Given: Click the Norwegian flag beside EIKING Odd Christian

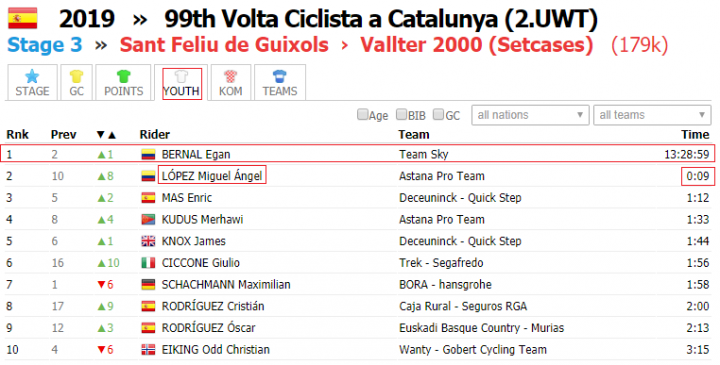Looking at the screenshot, I should click(x=148, y=350).
